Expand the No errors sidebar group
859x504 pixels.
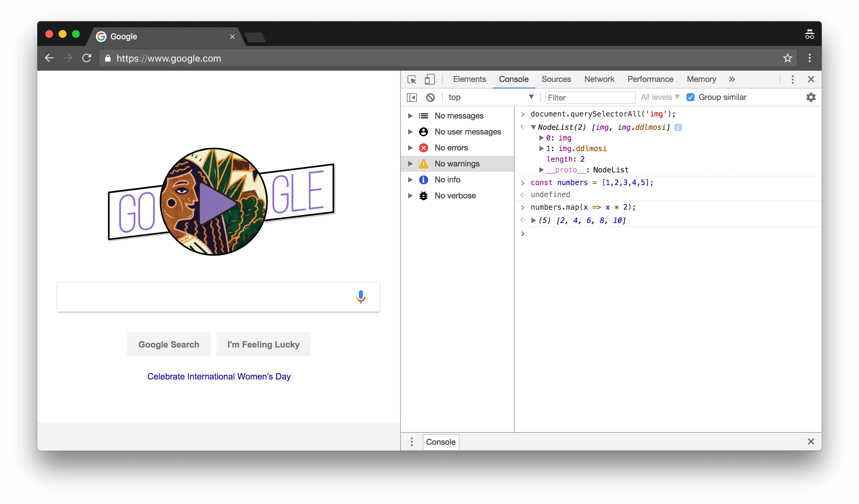(411, 148)
